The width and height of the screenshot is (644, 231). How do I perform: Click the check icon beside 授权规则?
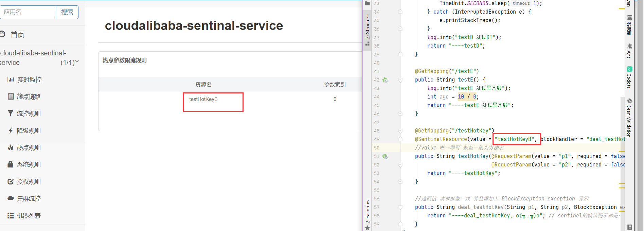point(11,181)
